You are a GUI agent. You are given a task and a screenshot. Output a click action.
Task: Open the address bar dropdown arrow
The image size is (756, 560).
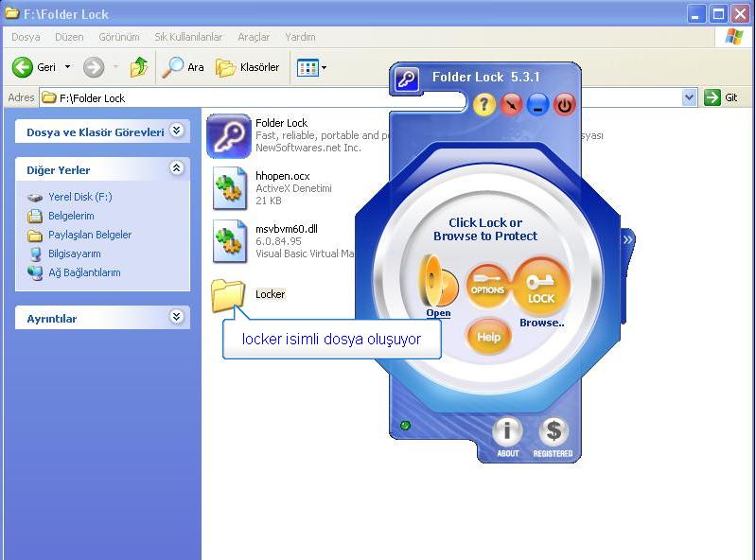689,97
